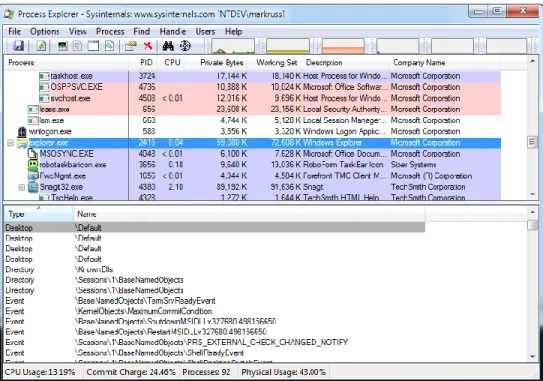Select the robotaskbaricon.exe process row
This screenshot has width=543, height=381.
click(252, 165)
